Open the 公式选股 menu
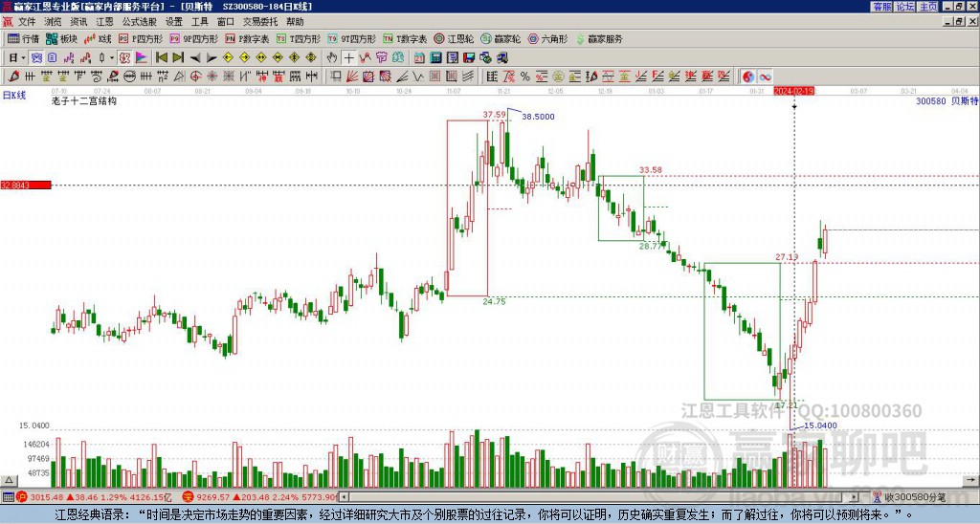 click(139, 22)
